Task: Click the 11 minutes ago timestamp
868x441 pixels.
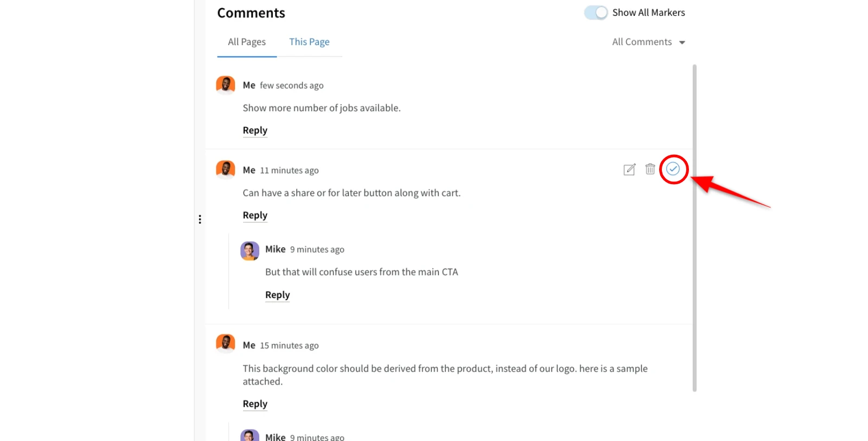Action: (x=289, y=170)
